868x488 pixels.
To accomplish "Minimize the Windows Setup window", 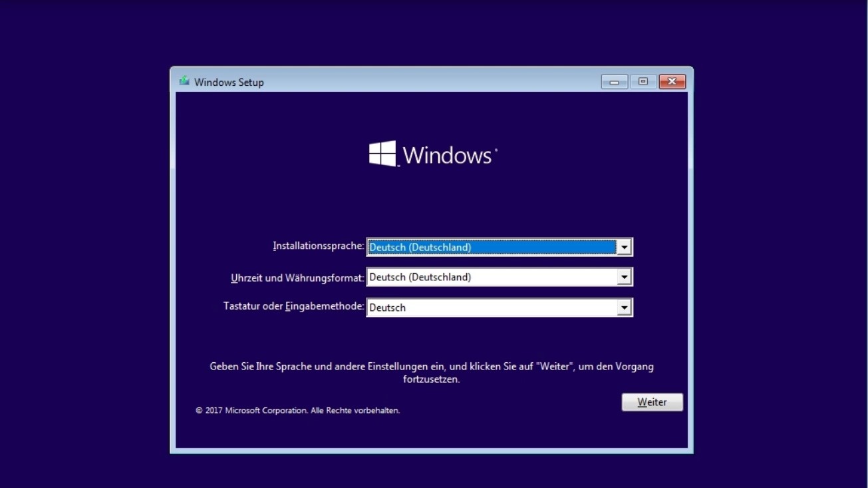I will pos(614,82).
